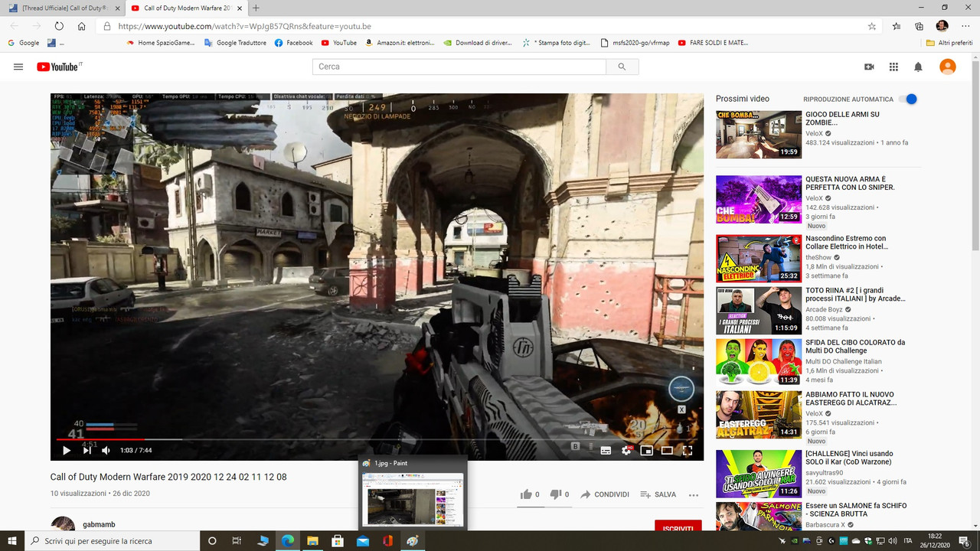Mute the video volume

tap(106, 451)
